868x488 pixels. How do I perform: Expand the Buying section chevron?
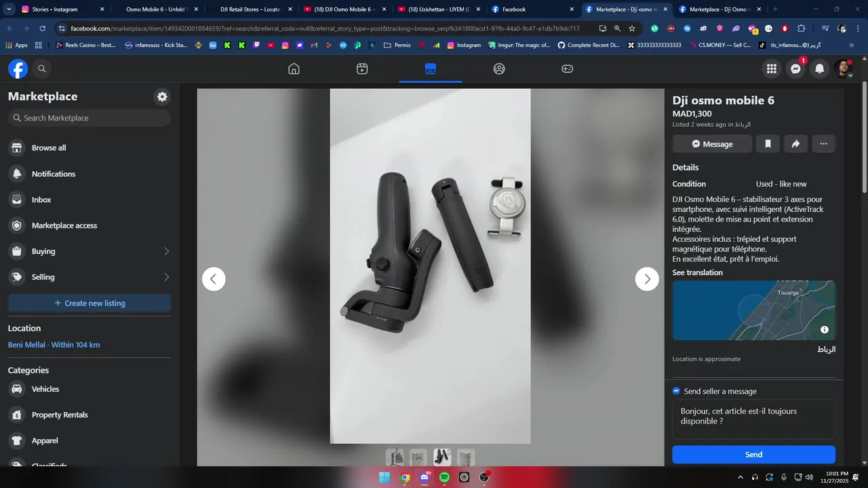(167, 251)
